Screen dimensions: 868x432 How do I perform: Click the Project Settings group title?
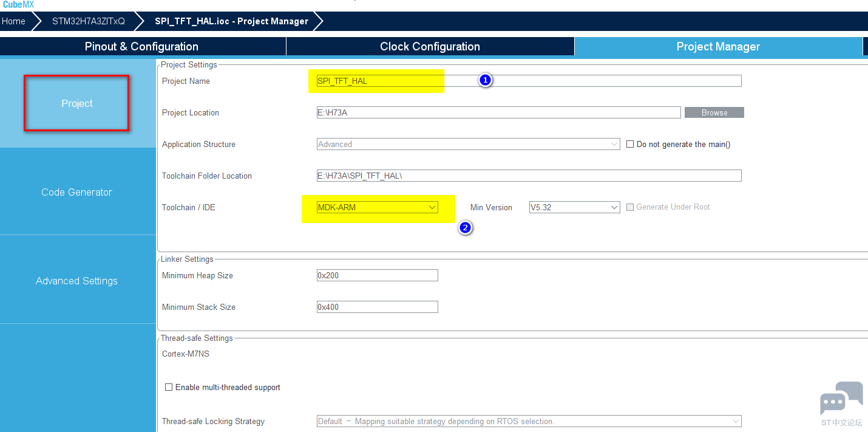(x=189, y=64)
